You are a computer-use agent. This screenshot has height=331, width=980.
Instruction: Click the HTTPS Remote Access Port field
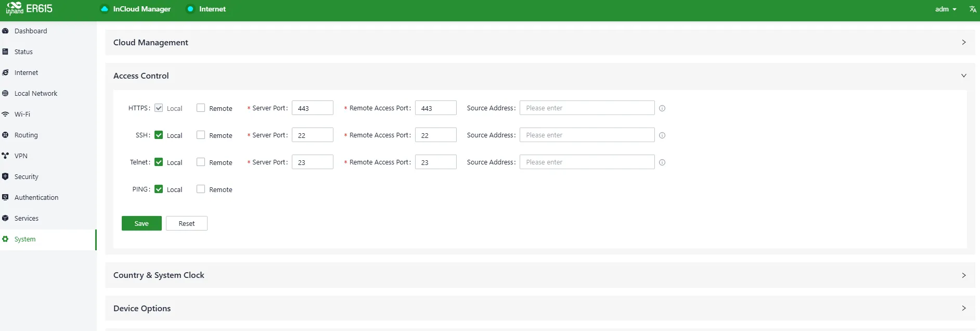(x=436, y=108)
